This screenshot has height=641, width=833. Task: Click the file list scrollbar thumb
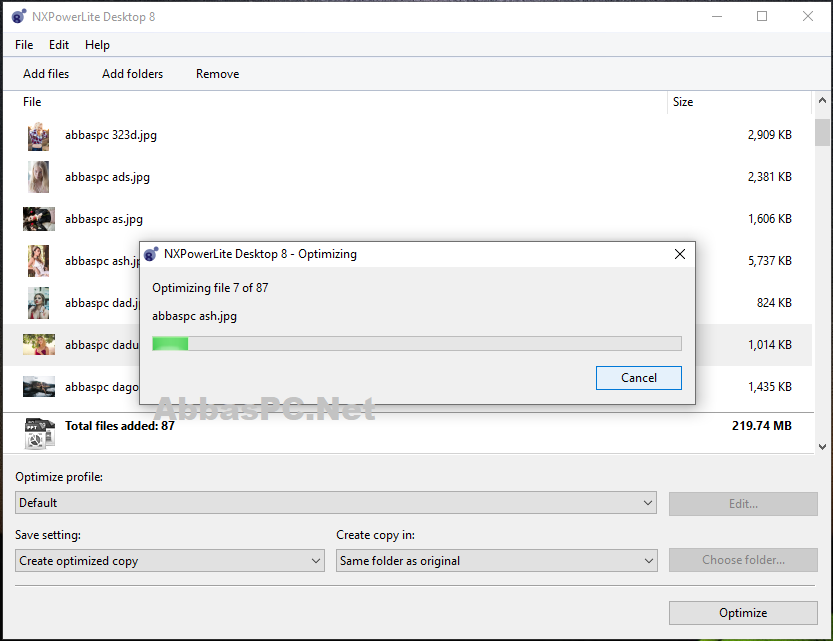pyautogui.click(x=822, y=132)
